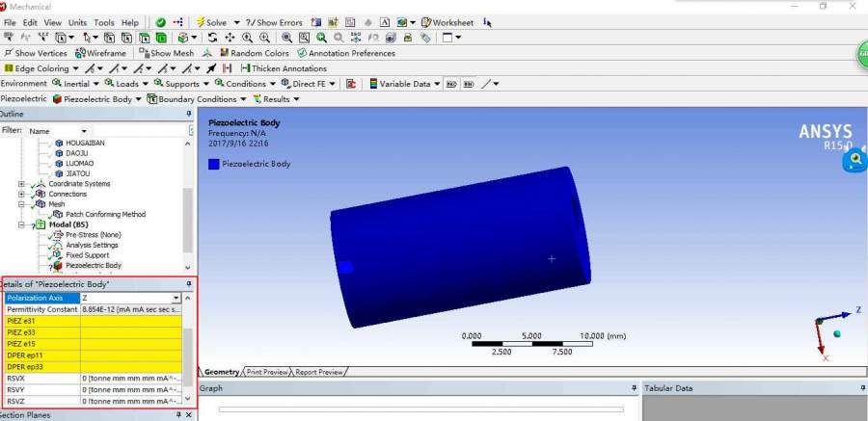Click Show Errors button
This screenshot has height=421, width=868.
(274, 23)
